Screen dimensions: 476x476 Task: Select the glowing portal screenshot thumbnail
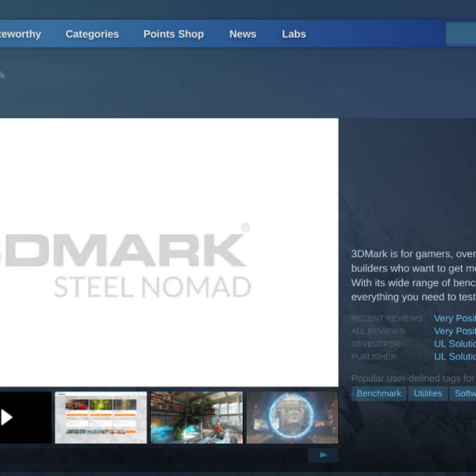coord(292,417)
